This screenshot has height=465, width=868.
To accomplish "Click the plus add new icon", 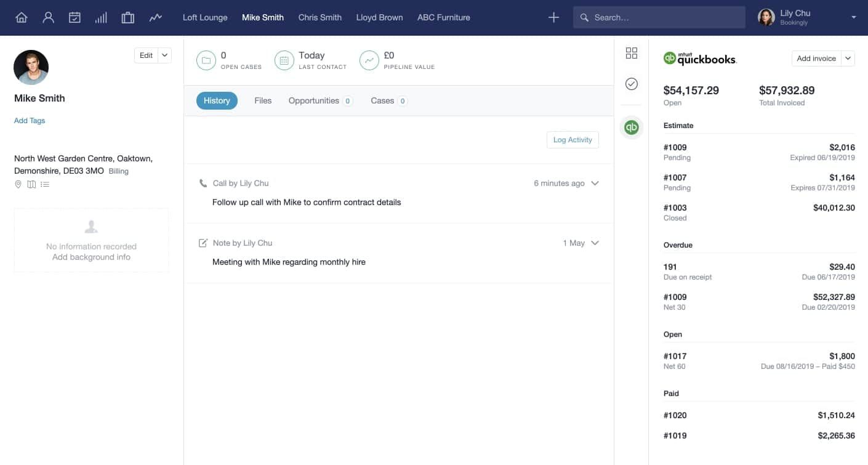I will pos(553,17).
